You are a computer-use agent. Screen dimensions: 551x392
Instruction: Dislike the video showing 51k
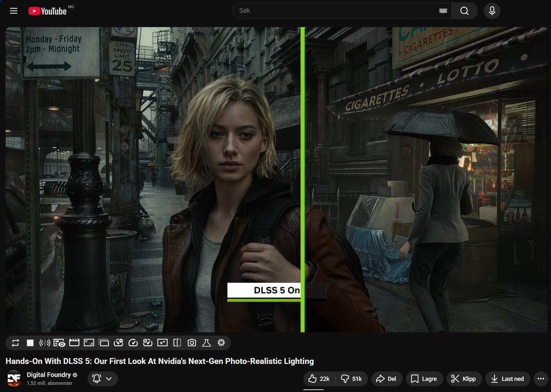[x=352, y=379]
